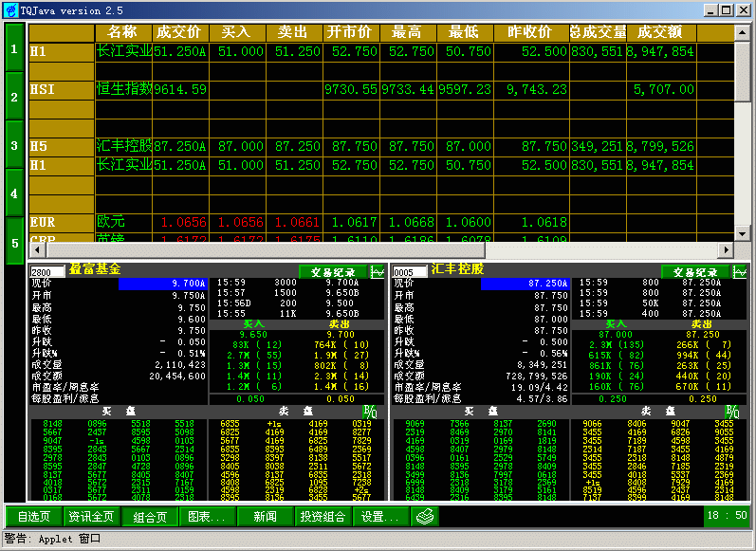Click 盈富基金 turnover value 20,454,600
Image resolution: width=756 pixels, height=551 pixels.
click(x=177, y=376)
